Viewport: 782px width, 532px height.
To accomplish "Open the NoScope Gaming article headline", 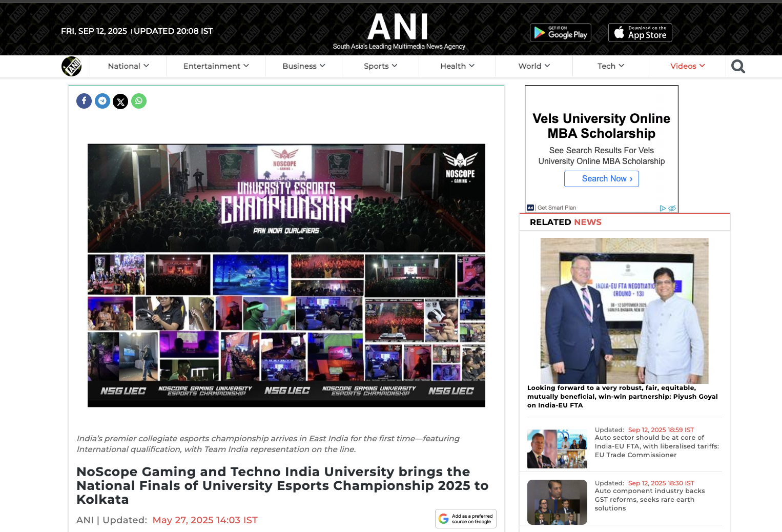I will pos(282,485).
